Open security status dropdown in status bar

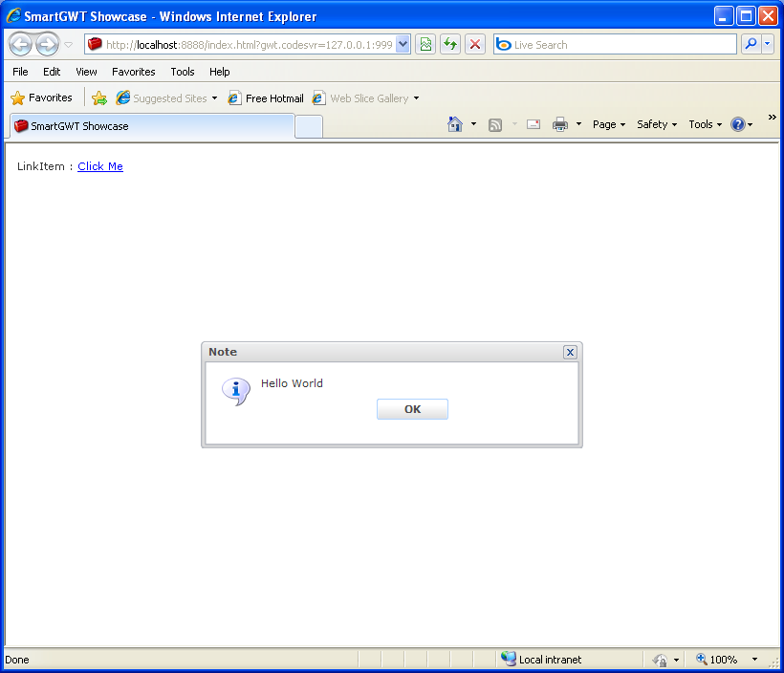tap(676, 660)
